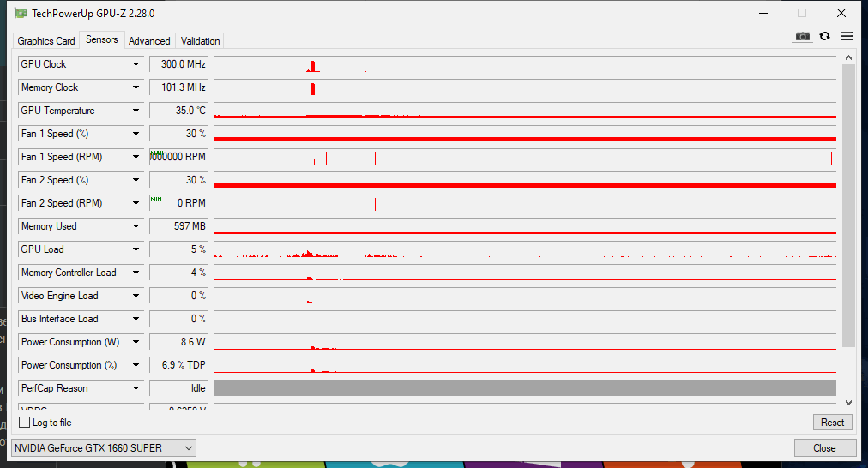The width and height of the screenshot is (868, 468).
Task: Open the Fan 1 Speed (%) dropdown
Action: [136, 134]
